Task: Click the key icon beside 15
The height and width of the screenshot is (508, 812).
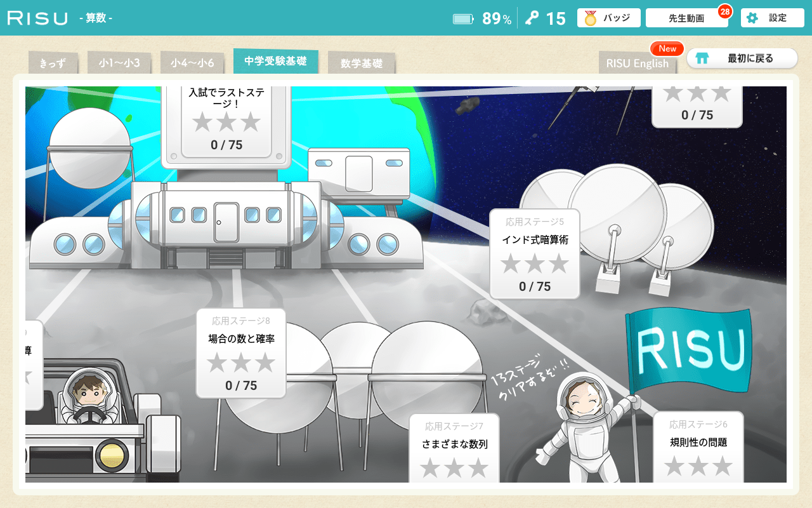Action: click(532, 18)
